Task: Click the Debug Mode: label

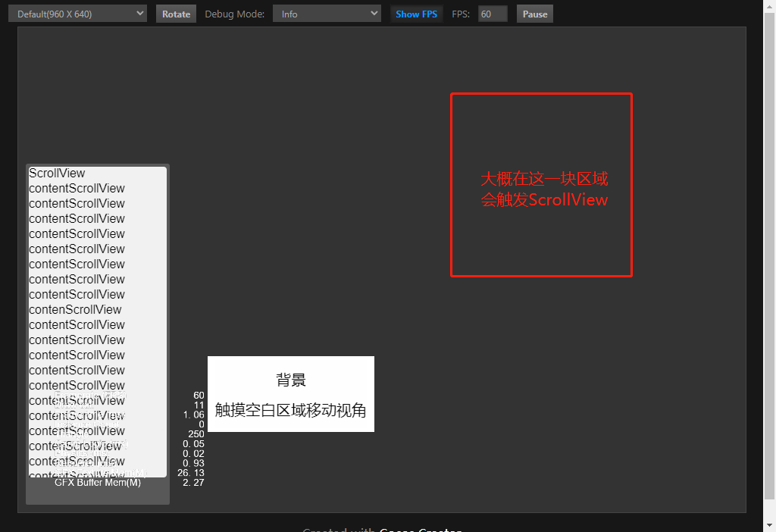Action: coord(235,14)
